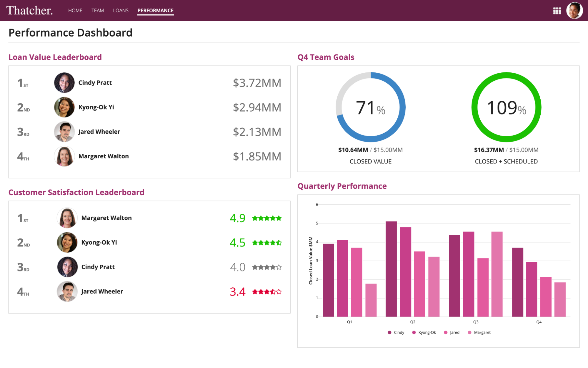
Task: Click Margaret's Q3 bar in the chart
Action: click(x=497, y=274)
